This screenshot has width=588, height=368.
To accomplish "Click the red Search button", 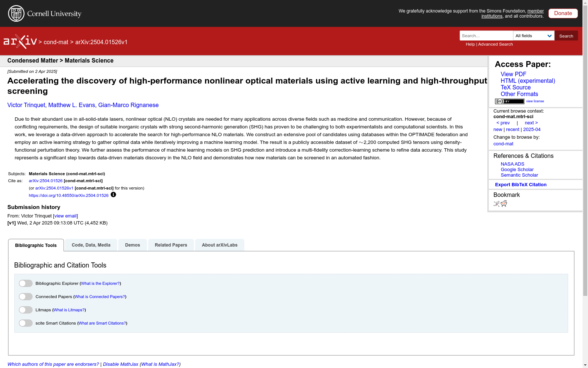I will point(566,36).
